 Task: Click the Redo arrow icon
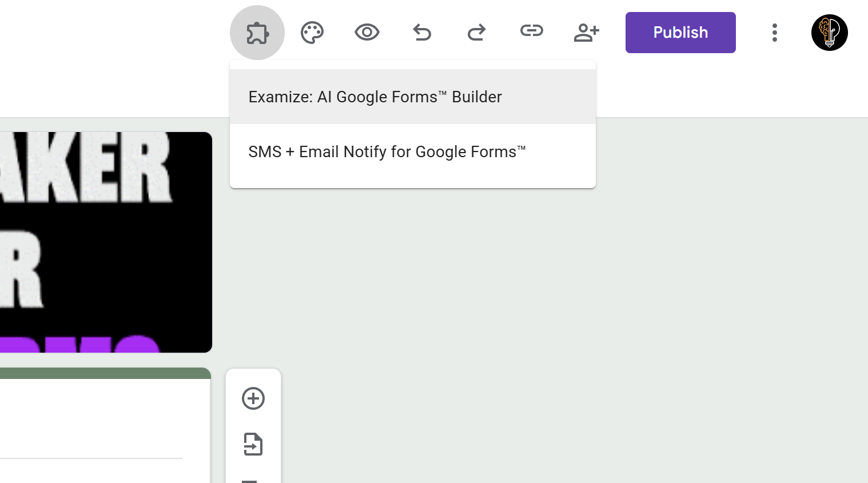tap(476, 33)
